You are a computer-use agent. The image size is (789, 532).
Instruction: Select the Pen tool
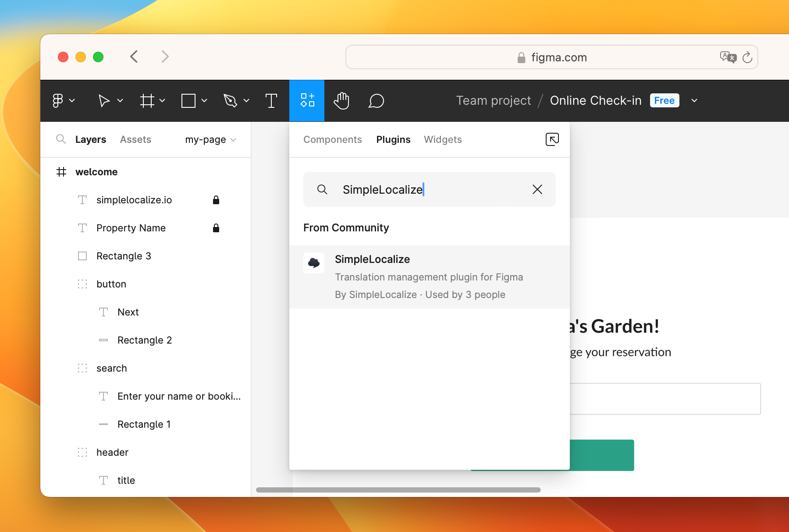click(x=230, y=101)
